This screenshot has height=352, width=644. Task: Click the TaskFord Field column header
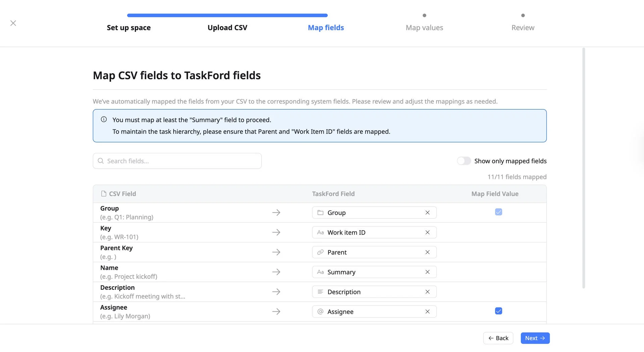[333, 194]
